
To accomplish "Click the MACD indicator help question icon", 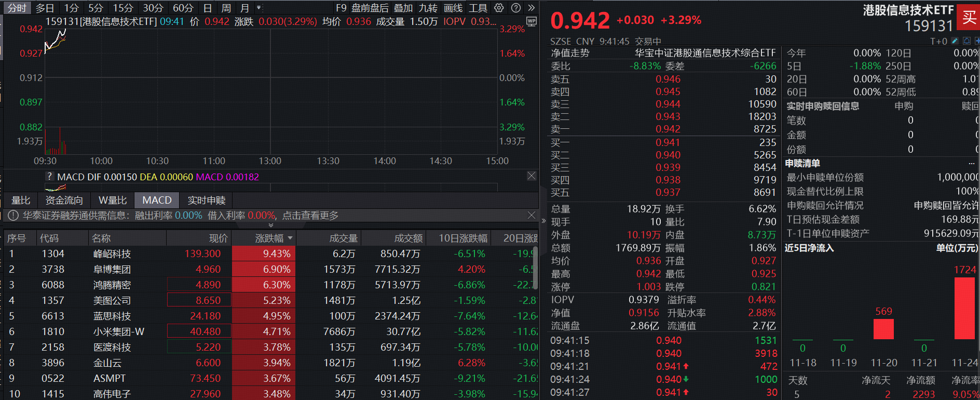I will click(x=50, y=177).
